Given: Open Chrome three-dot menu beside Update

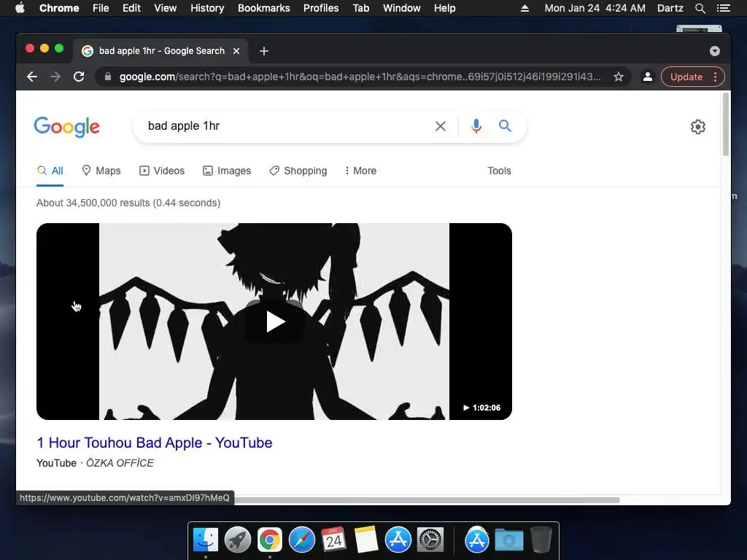Looking at the screenshot, I should click(715, 77).
